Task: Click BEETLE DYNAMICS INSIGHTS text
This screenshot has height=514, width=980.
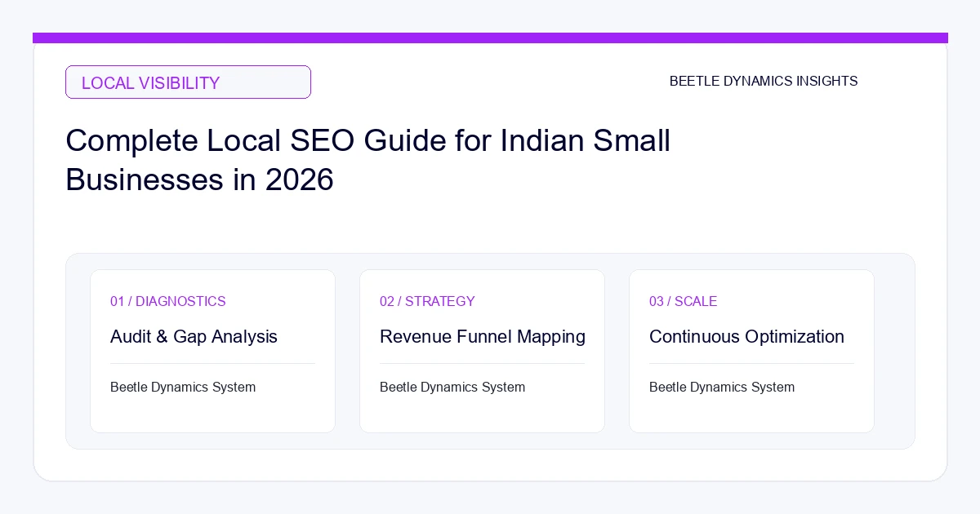Action: (764, 82)
